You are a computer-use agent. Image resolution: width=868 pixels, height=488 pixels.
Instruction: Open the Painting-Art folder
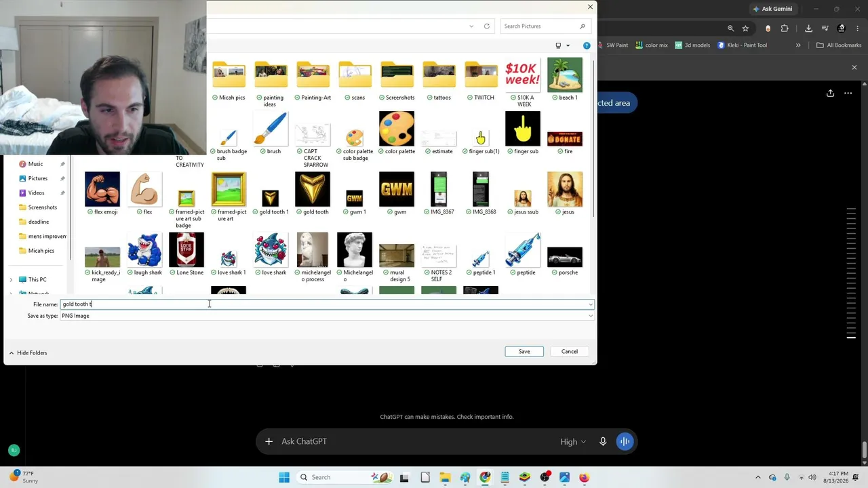coord(313,75)
